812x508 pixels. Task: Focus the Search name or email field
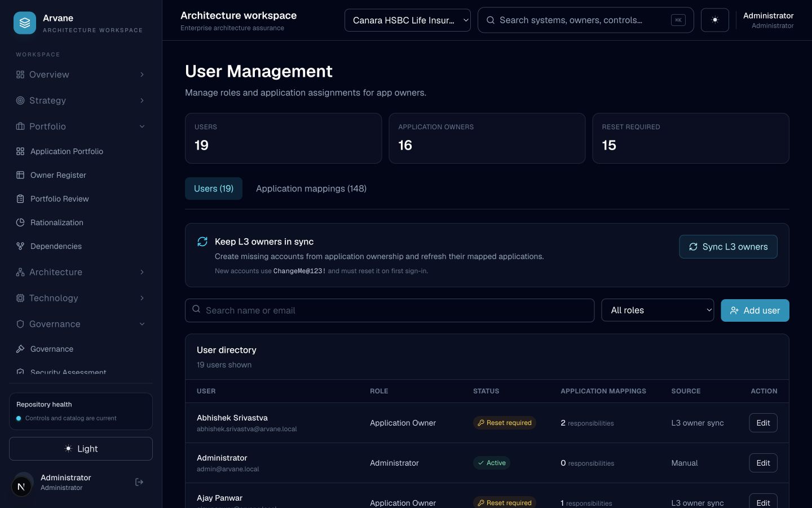click(x=390, y=310)
